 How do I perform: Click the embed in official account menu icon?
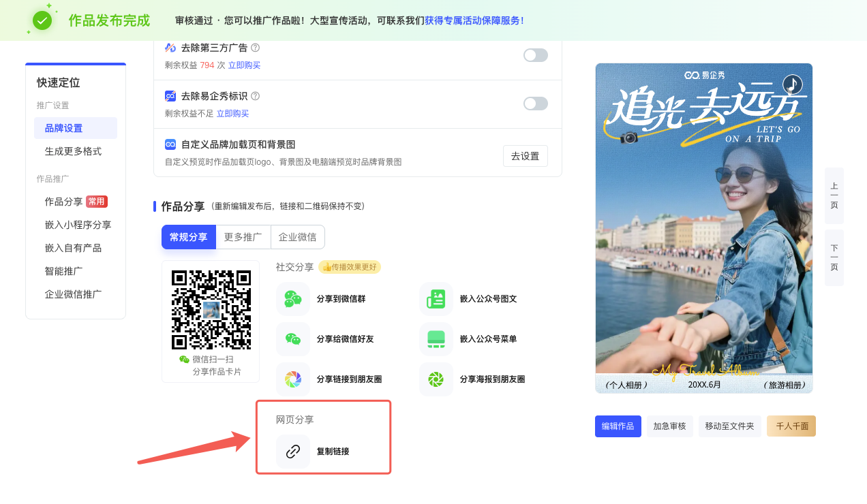click(436, 339)
